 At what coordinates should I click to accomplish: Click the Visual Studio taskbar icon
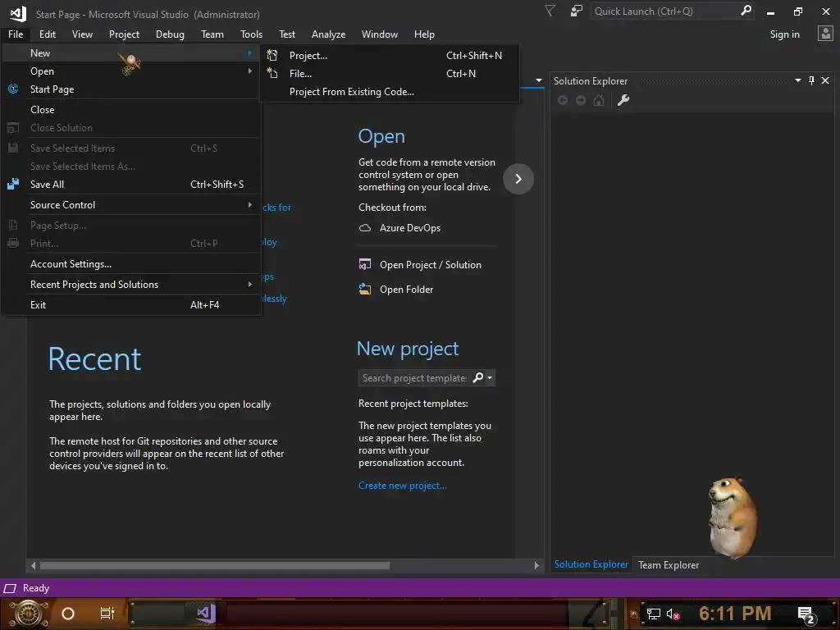(x=206, y=614)
